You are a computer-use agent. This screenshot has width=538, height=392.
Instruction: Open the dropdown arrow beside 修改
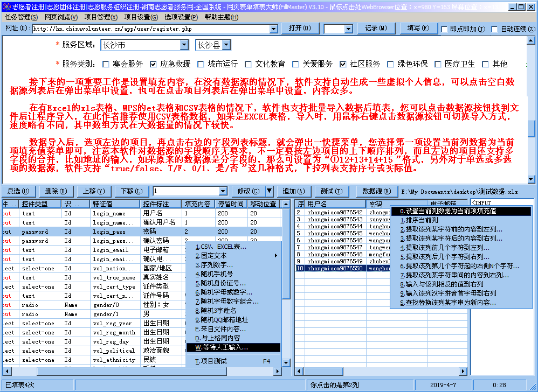tap(270, 191)
